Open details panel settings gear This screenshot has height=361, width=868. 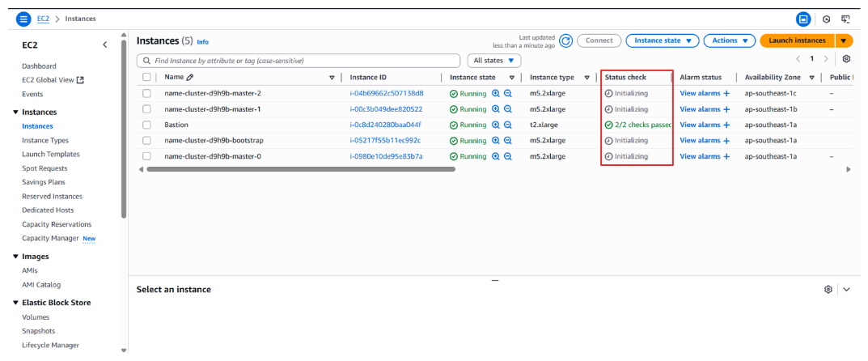click(828, 289)
